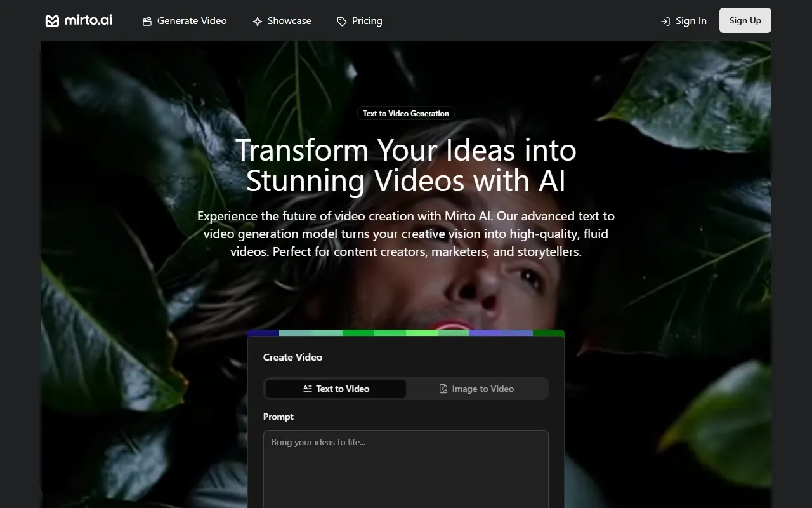Click the clapperboard icon beside Generate Video
Screen dimensions: 812x508
pyautogui.click(x=147, y=22)
